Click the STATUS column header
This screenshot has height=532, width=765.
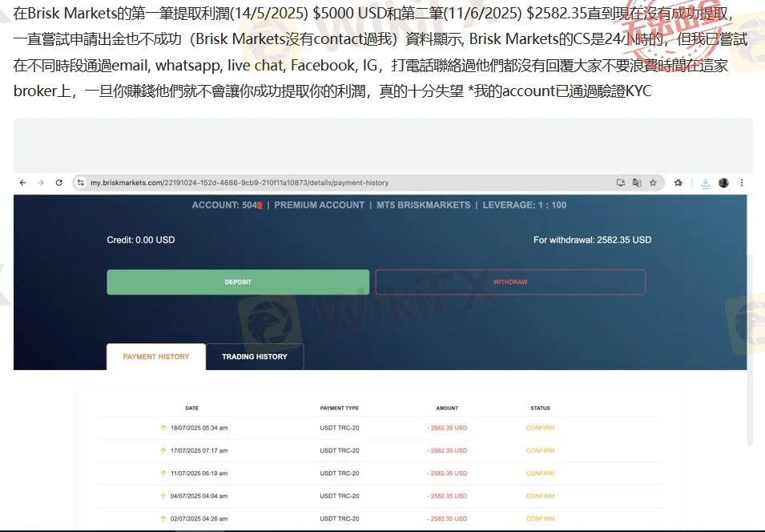click(x=540, y=408)
